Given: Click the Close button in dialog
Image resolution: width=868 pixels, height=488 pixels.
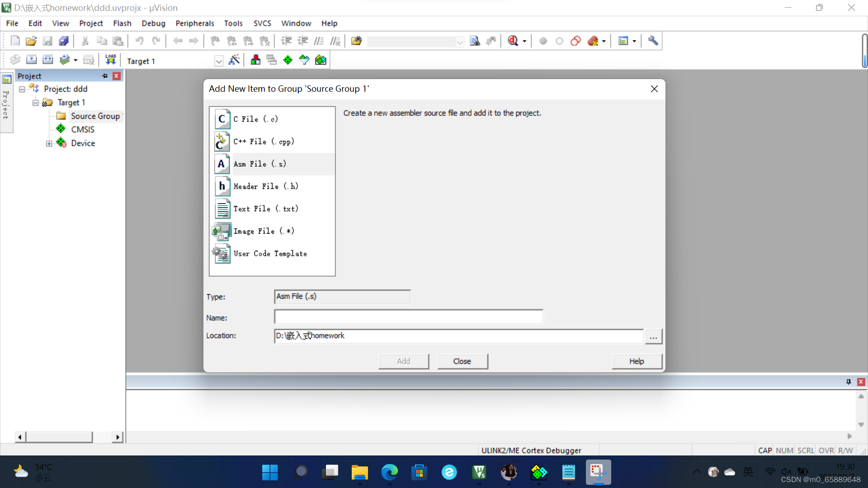Looking at the screenshot, I should click(x=462, y=361).
